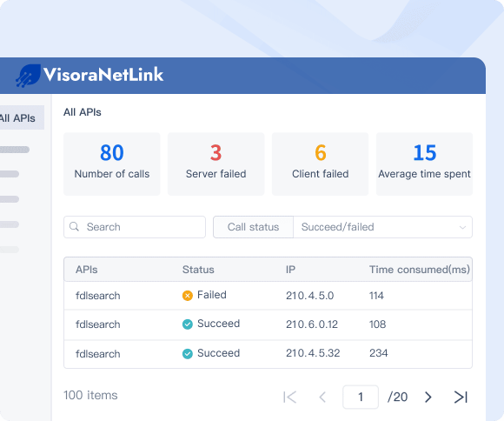Open the Server failed card

(216, 164)
